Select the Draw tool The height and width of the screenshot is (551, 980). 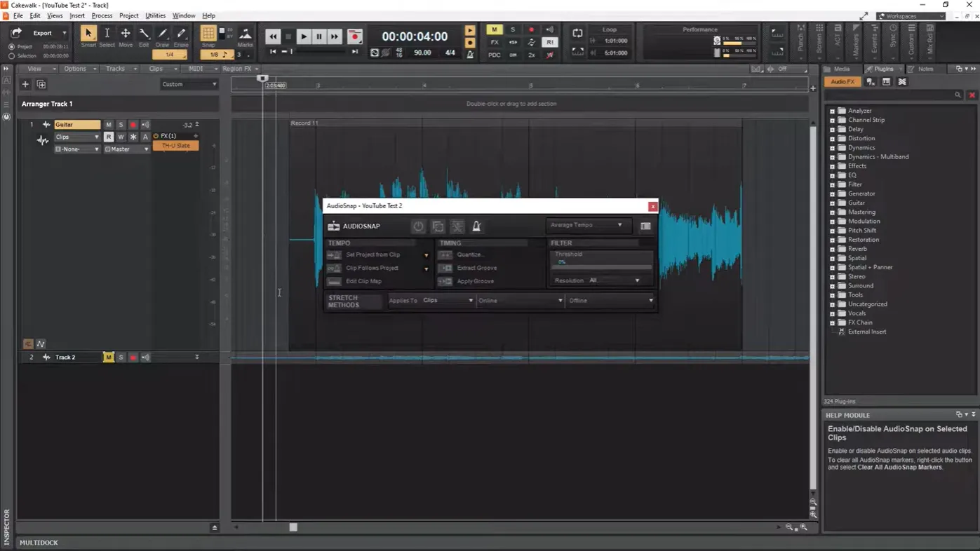click(x=162, y=33)
